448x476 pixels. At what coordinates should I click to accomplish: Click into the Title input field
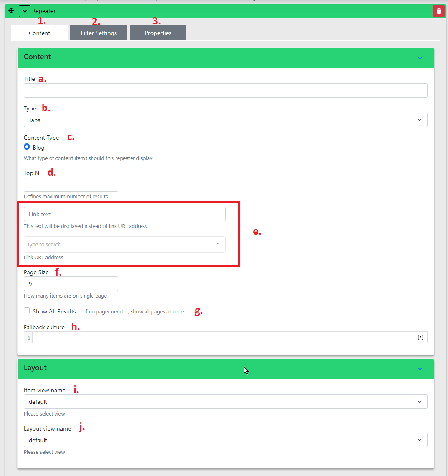point(225,90)
